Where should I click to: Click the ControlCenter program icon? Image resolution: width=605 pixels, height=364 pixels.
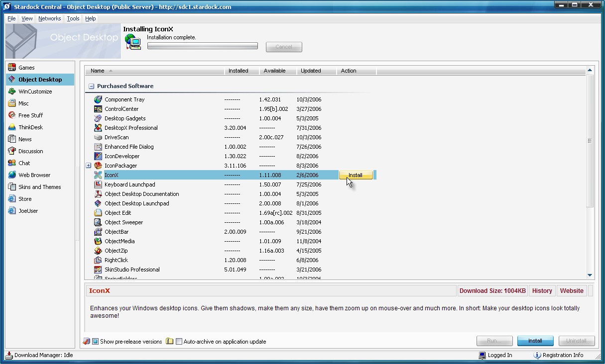tap(98, 109)
